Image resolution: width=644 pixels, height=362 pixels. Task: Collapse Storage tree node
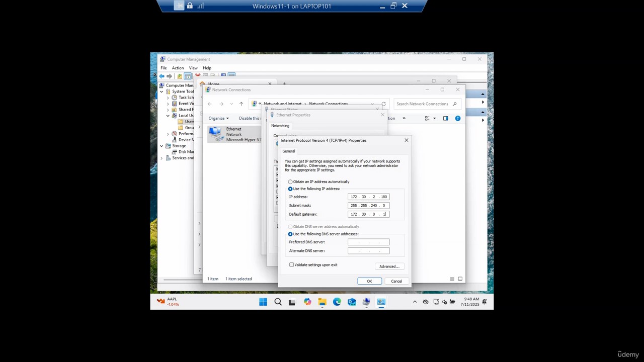coord(162,146)
